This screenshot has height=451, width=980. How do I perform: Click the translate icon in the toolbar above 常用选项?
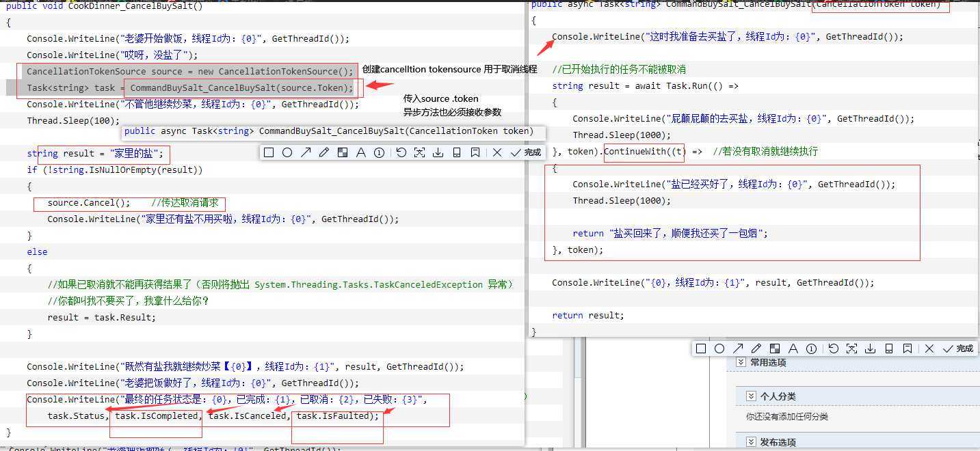851,348
